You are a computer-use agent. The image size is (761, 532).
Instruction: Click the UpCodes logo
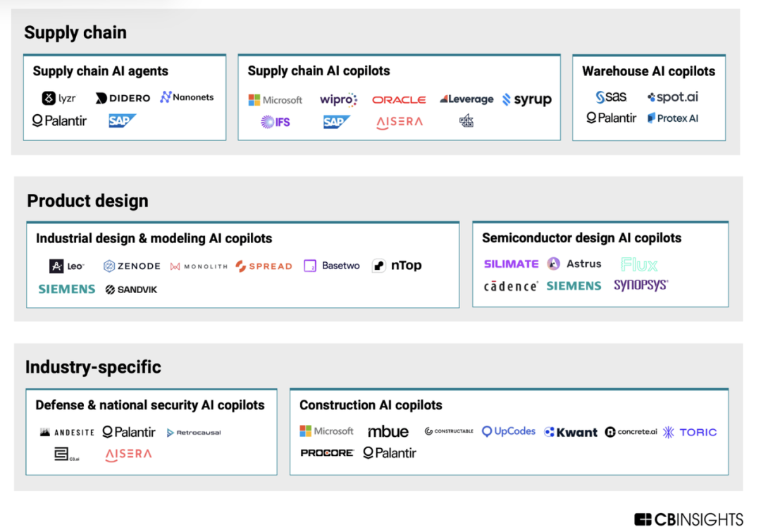click(x=509, y=431)
